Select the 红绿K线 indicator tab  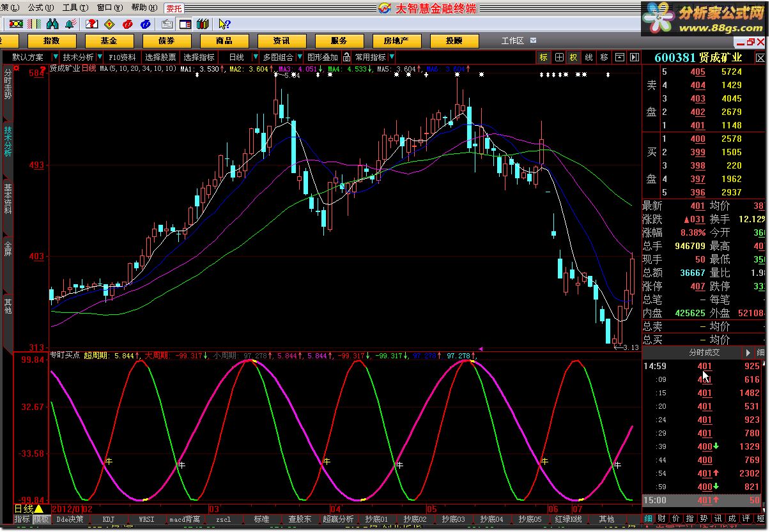[x=568, y=519]
